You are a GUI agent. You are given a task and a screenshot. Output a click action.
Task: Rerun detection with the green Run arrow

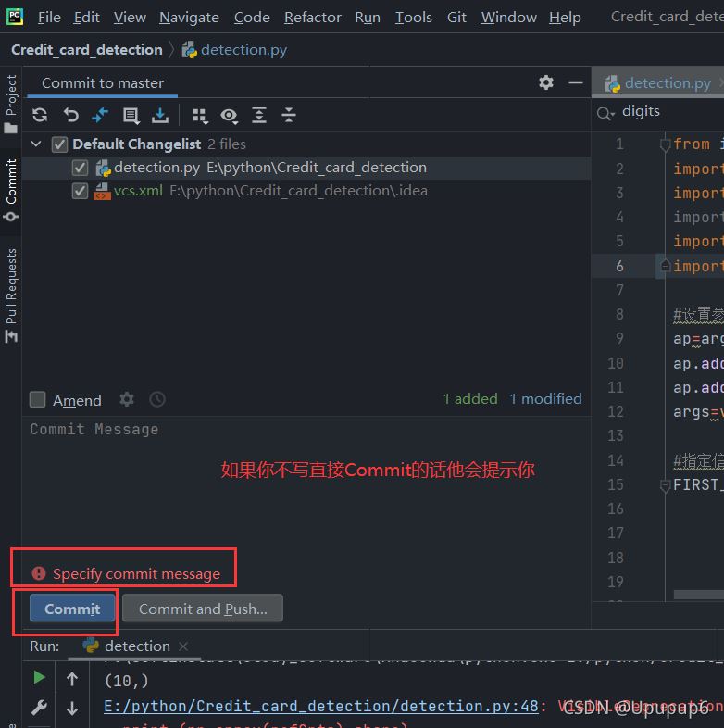click(x=39, y=678)
